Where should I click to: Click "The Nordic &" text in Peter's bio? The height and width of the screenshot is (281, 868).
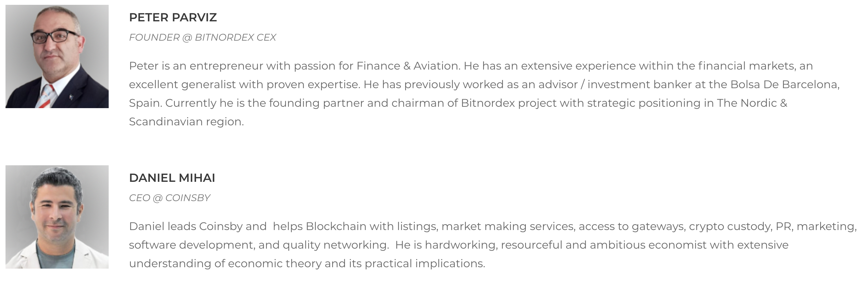[x=752, y=103]
